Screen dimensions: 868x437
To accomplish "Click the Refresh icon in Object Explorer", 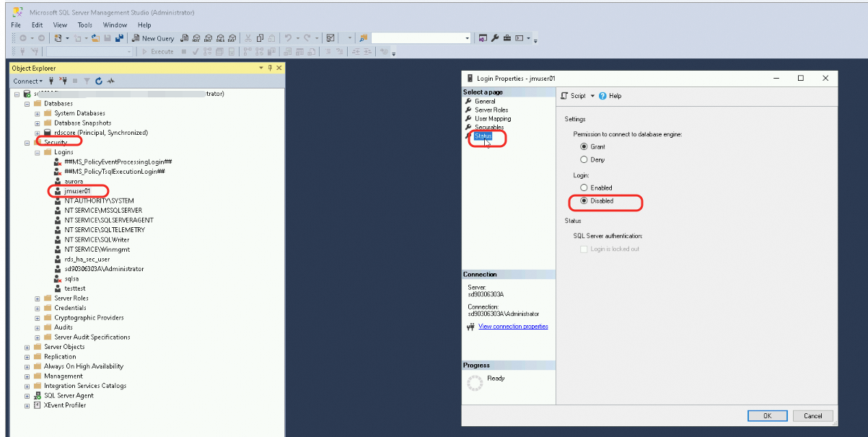I will [x=99, y=81].
